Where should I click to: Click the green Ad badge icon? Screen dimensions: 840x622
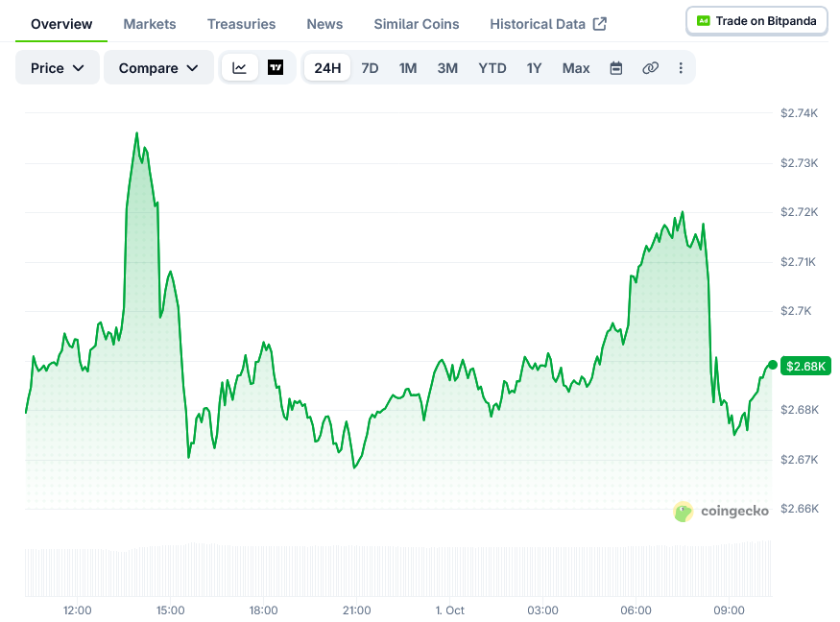703,21
